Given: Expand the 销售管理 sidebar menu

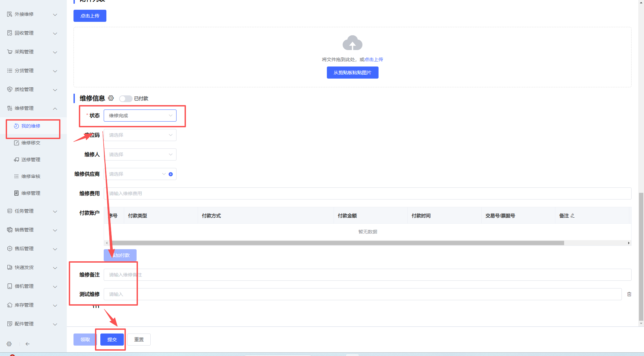Looking at the screenshot, I should (32, 230).
